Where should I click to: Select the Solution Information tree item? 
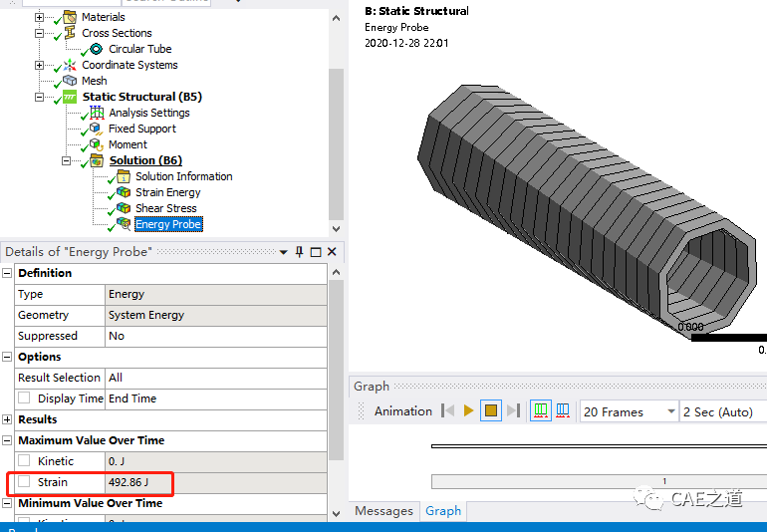click(184, 176)
